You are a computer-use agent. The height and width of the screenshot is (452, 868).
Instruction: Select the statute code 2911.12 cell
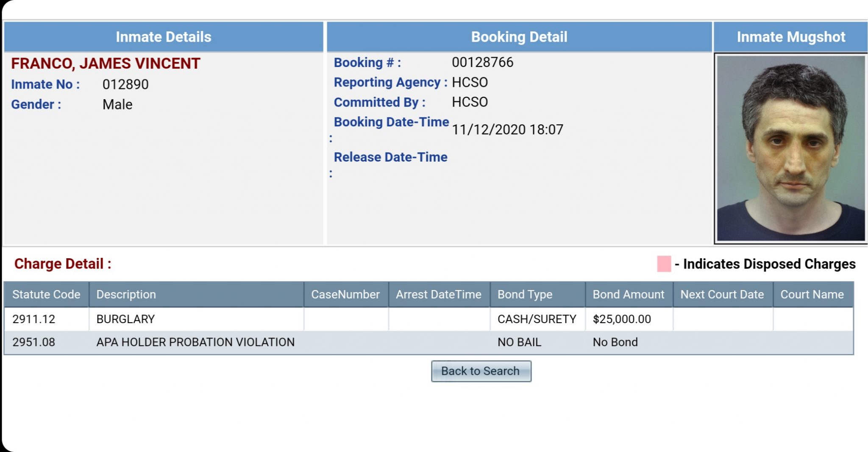click(x=34, y=319)
